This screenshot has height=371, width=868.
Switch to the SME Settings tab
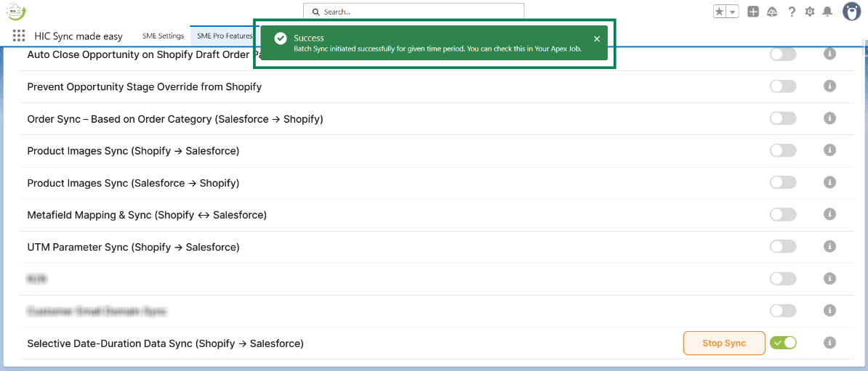pos(163,36)
